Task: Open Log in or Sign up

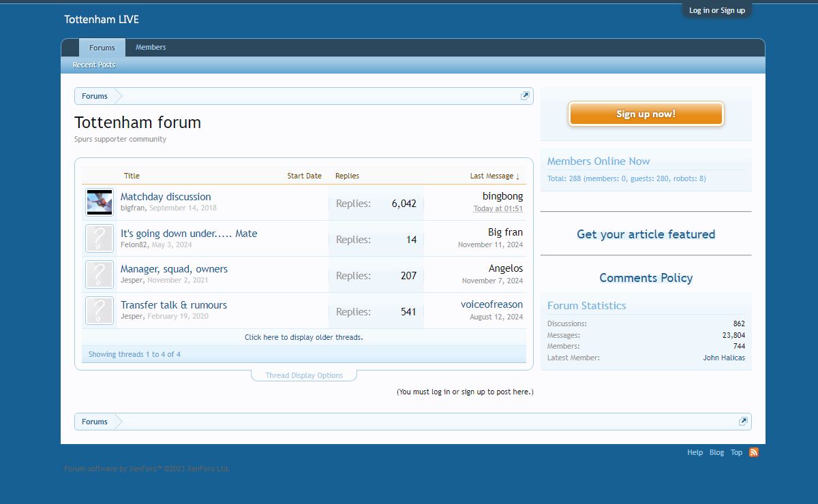Action: click(x=717, y=10)
